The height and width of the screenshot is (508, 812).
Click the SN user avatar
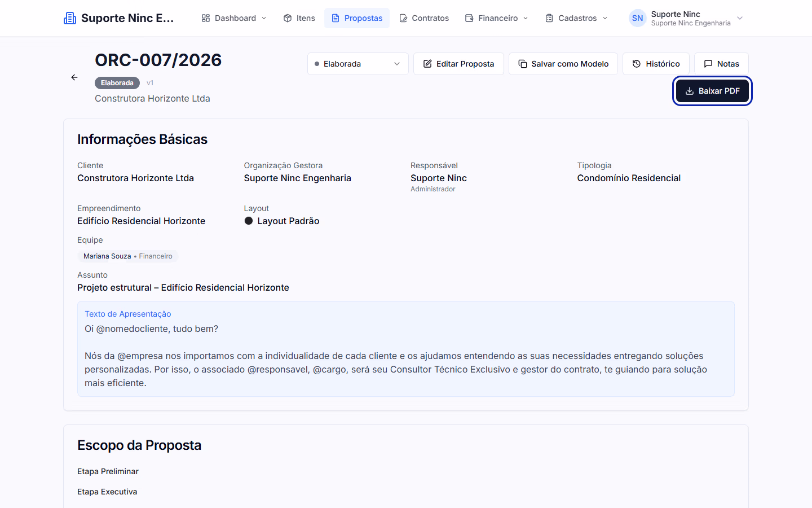pyautogui.click(x=637, y=18)
